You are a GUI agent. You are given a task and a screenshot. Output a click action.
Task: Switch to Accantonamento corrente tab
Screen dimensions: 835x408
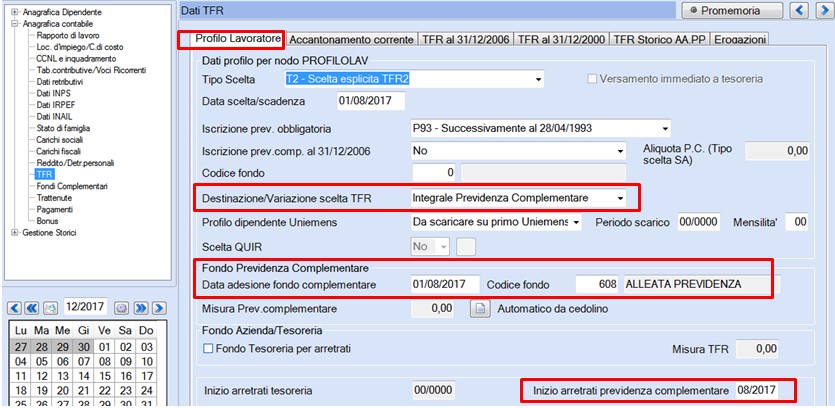[352, 40]
